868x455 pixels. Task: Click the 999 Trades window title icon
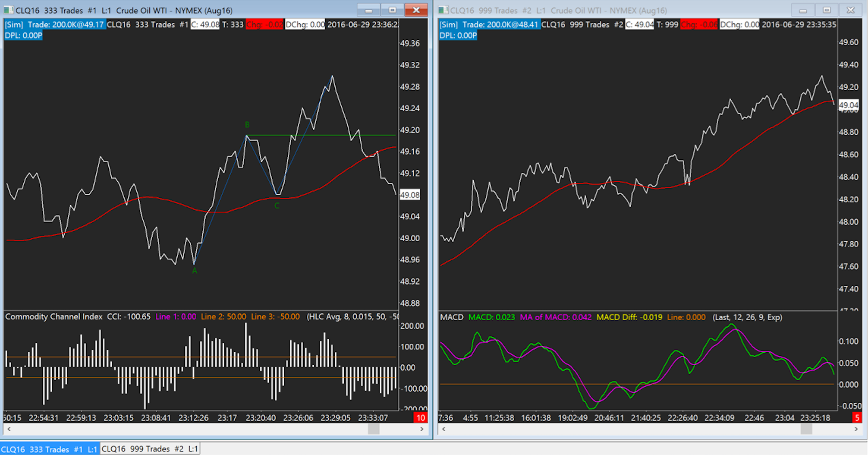pyautogui.click(x=443, y=10)
